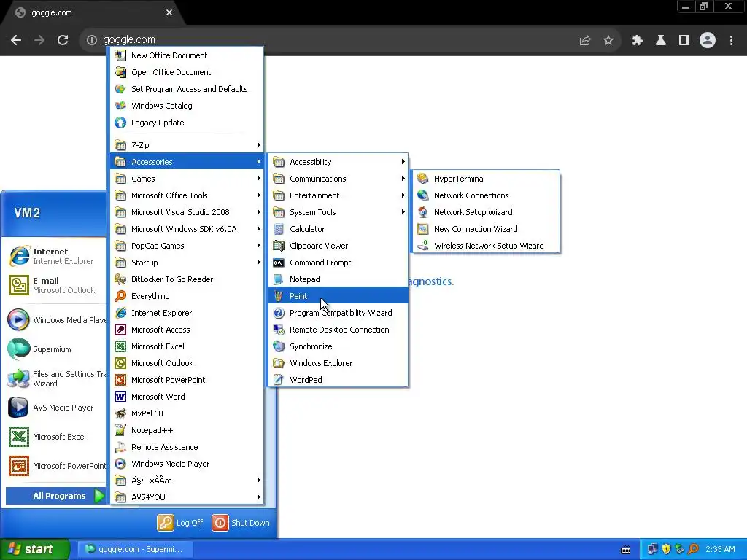This screenshot has width=747, height=560.
Task: Click Wireless Network Setup Wizard icon
Action: coord(422,246)
